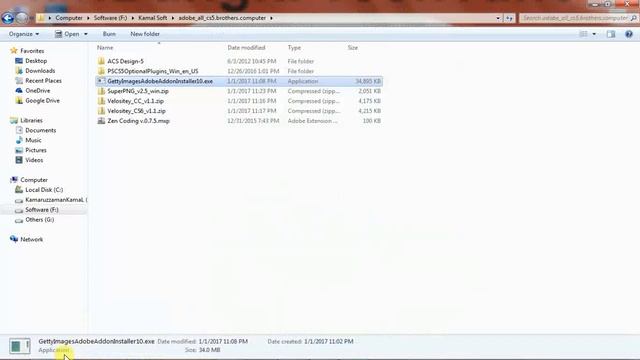This screenshot has width=640, height=360.
Task: Select Google Drive in navigation pane
Action: pyautogui.click(x=42, y=100)
